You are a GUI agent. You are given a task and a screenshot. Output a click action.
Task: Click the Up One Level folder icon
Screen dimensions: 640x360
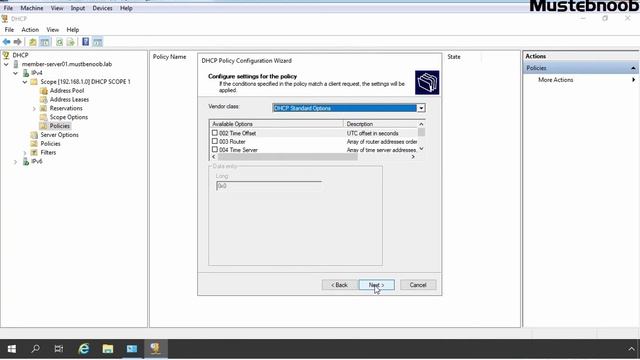[33, 42]
